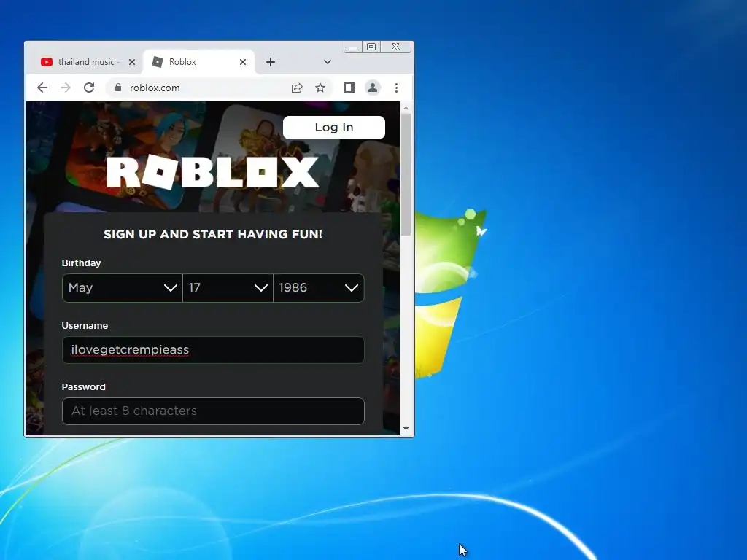
Task: Close the Roblox tab
Action: pos(243,62)
